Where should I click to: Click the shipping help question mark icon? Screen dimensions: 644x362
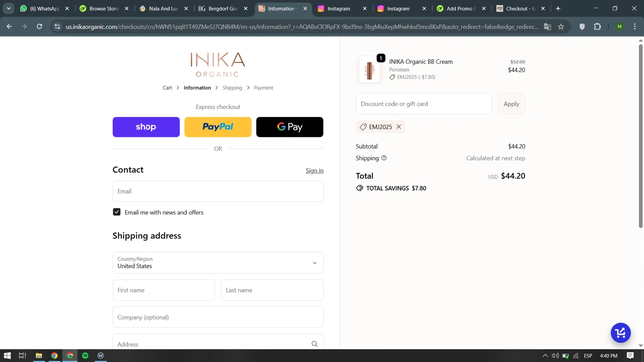tap(384, 158)
